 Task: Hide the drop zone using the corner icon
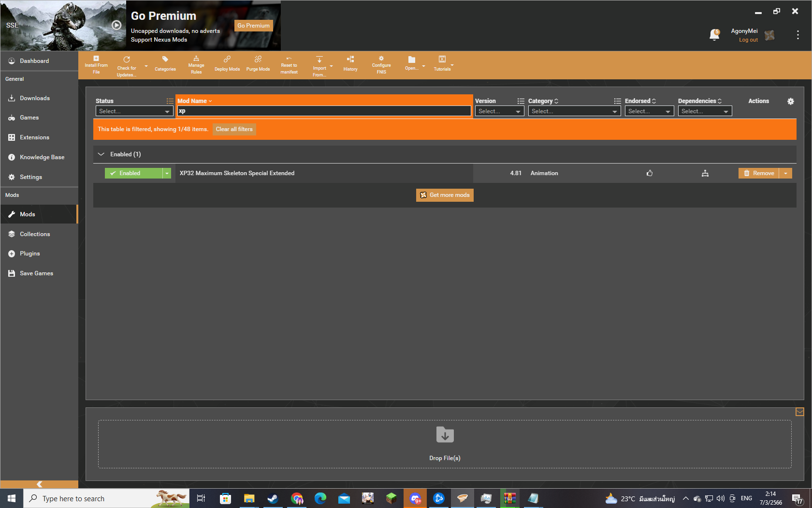tap(800, 412)
